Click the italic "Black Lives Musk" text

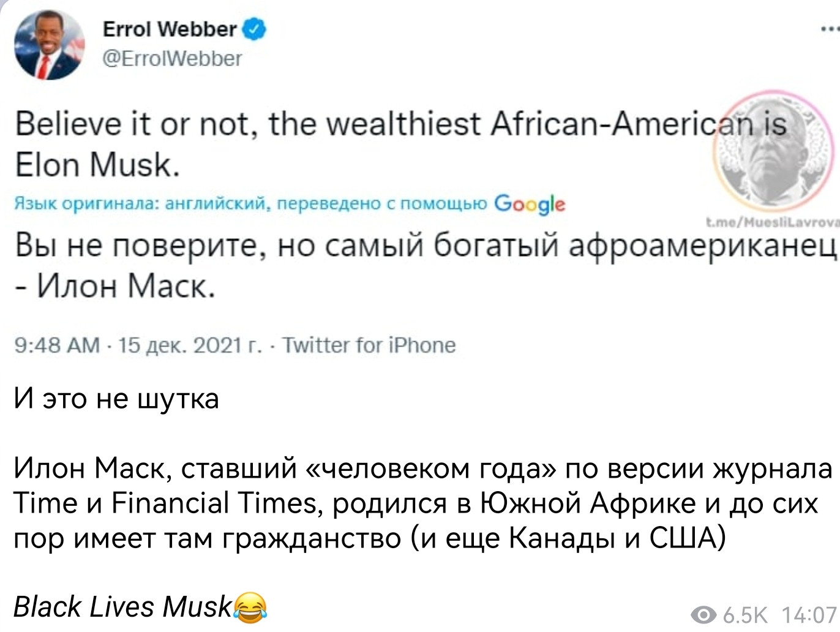coord(122,607)
